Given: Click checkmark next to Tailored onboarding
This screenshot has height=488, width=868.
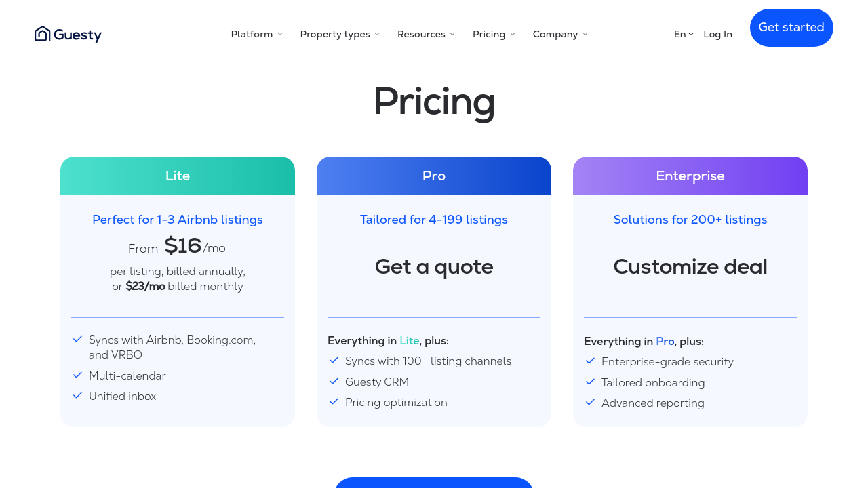Looking at the screenshot, I should (x=590, y=382).
